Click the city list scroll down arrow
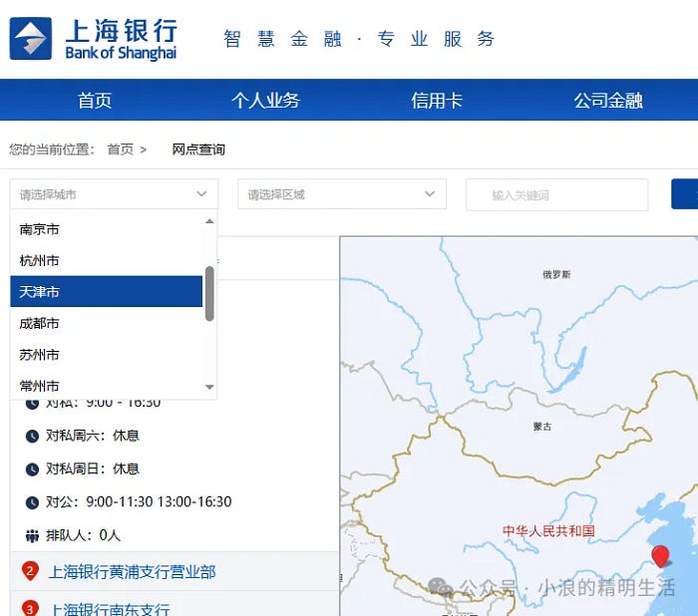 [x=209, y=387]
